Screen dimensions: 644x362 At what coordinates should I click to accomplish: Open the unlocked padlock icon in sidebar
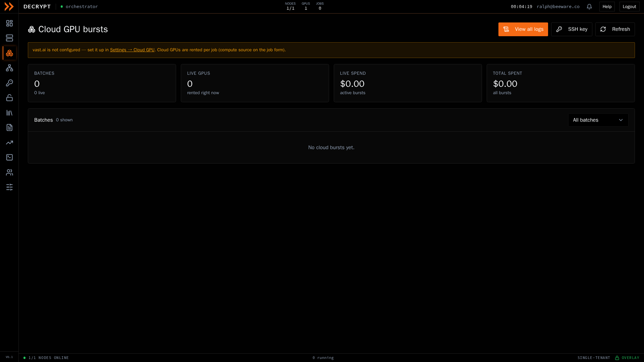point(9,98)
